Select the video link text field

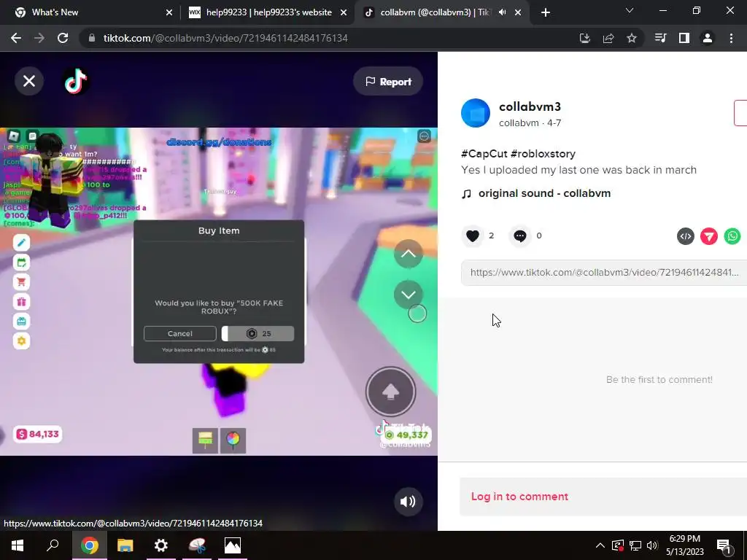[x=603, y=273]
